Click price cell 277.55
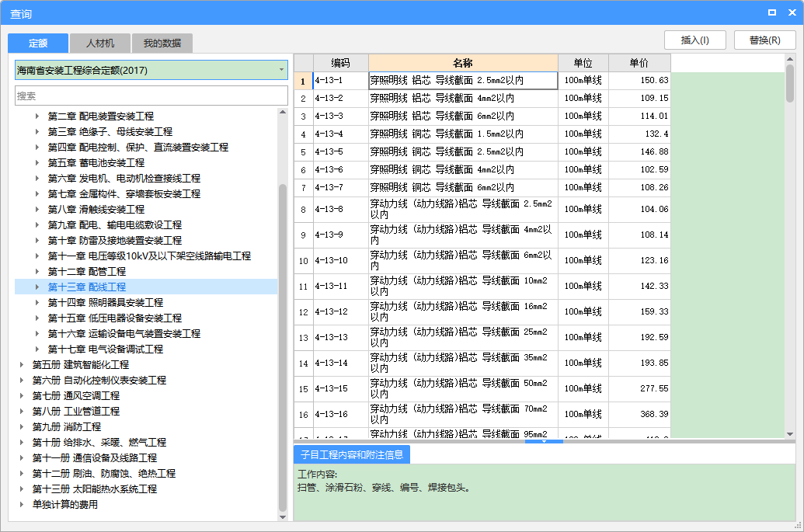 (x=639, y=388)
